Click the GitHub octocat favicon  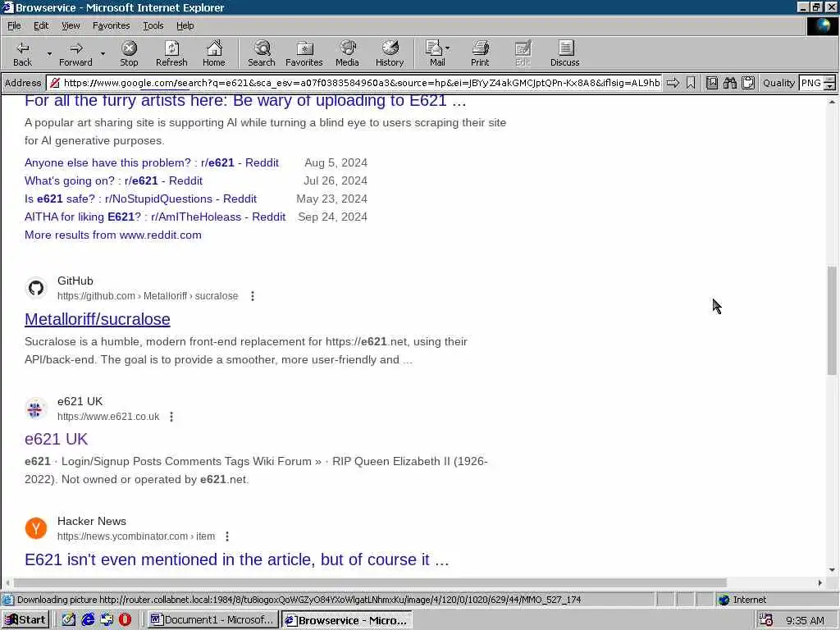tap(36, 288)
